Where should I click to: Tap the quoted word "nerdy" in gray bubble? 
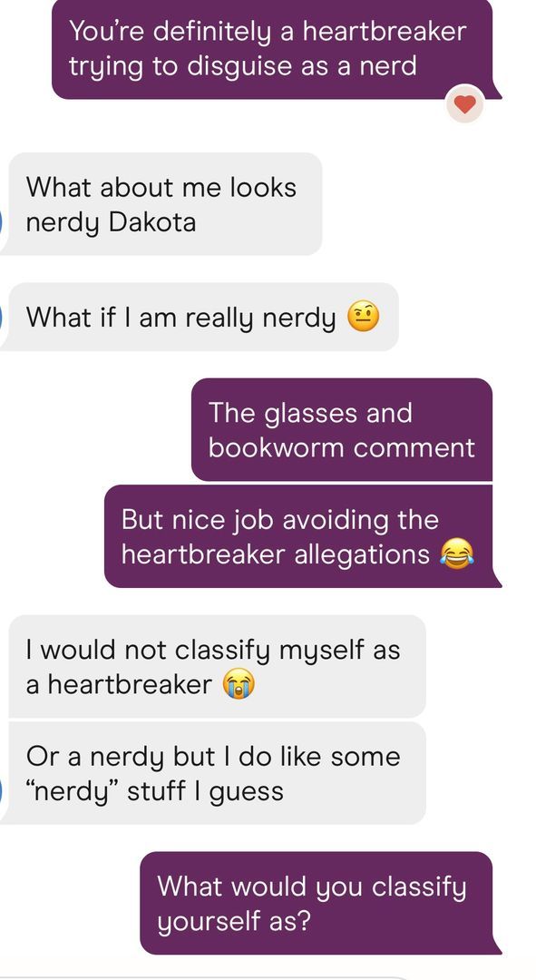tap(73, 792)
